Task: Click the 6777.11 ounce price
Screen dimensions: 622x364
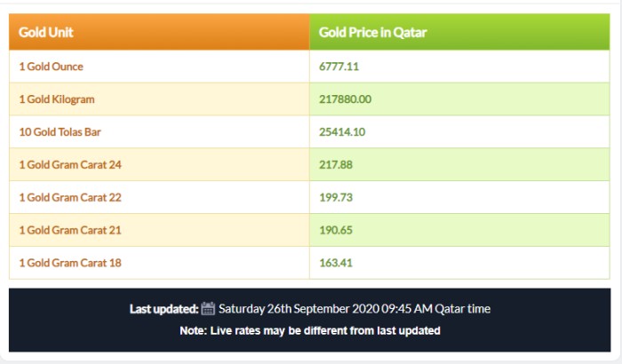Action: tap(339, 67)
